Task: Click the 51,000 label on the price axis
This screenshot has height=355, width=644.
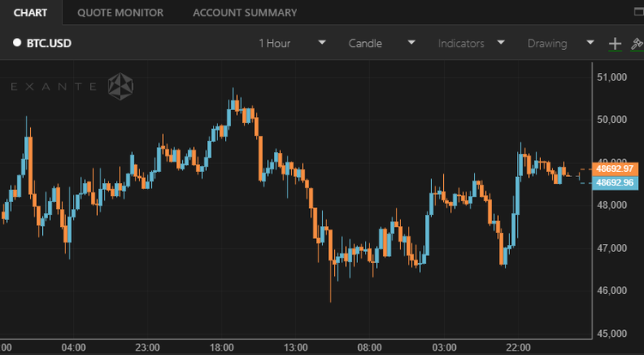Action: [x=615, y=78]
